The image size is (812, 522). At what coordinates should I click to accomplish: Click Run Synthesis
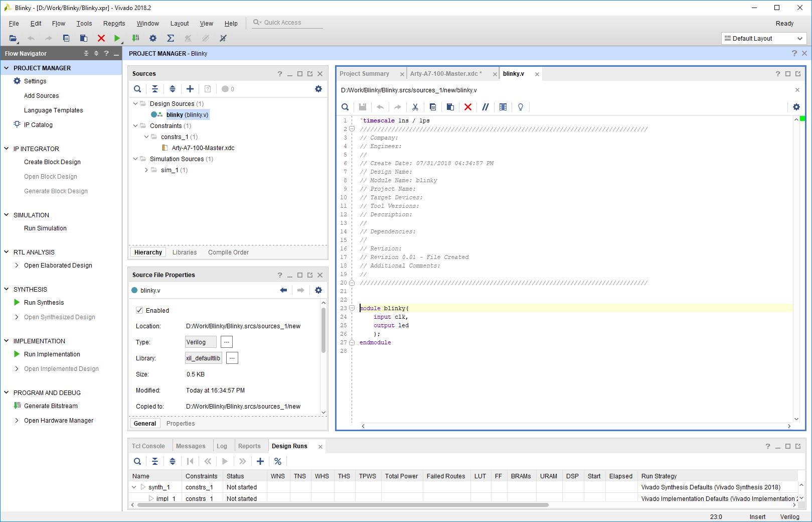click(x=44, y=303)
